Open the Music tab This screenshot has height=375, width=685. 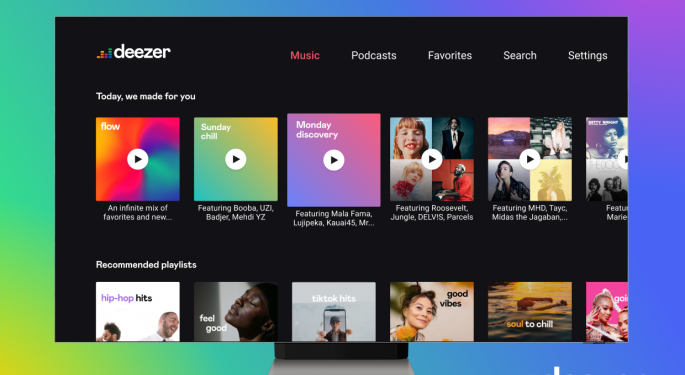[x=305, y=56]
